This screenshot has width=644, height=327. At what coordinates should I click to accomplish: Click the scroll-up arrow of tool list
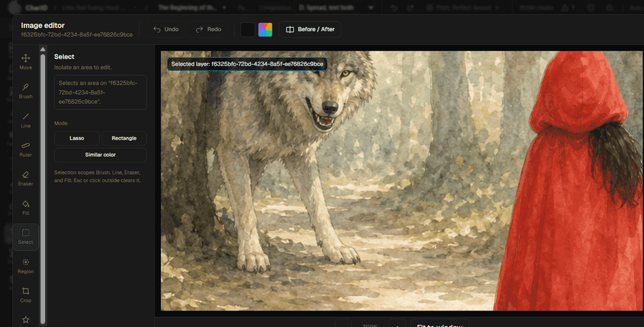(x=43, y=49)
